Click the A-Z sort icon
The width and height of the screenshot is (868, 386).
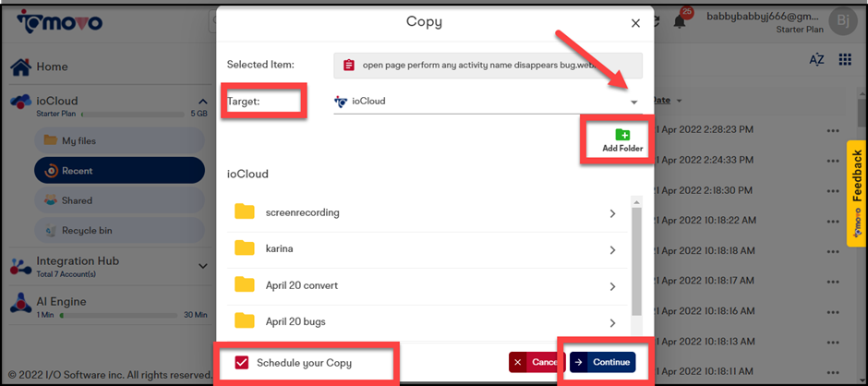tap(816, 60)
